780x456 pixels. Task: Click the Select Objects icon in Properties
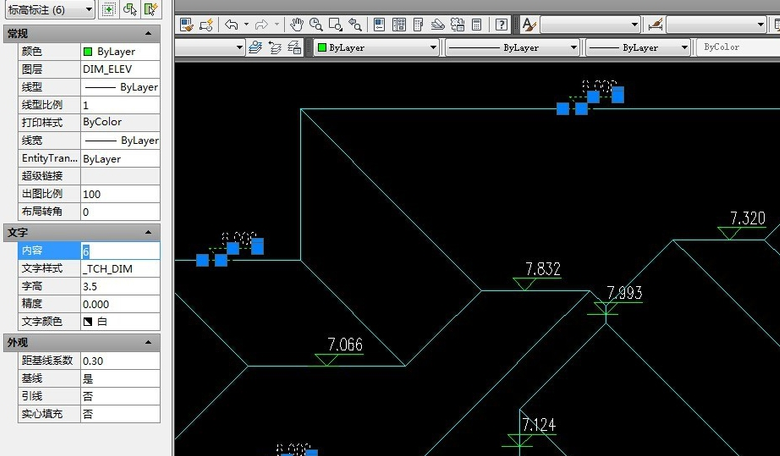pyautogui.click(x=130, y=9)
